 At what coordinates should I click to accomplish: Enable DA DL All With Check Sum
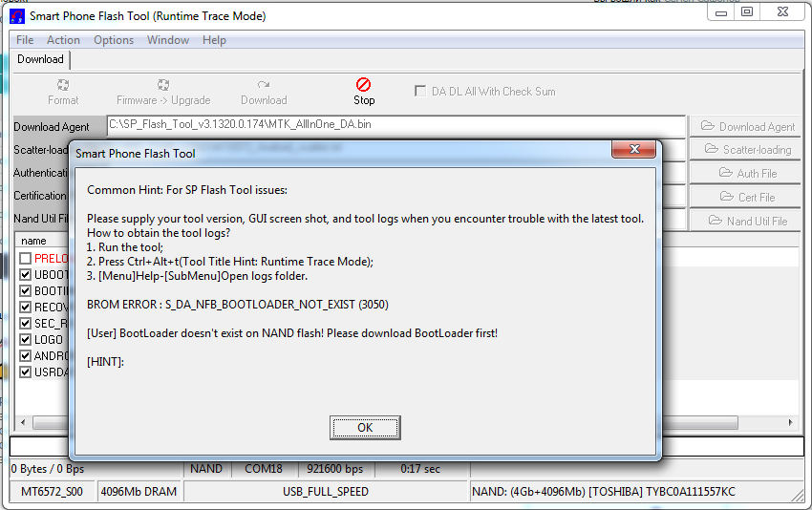420,91
